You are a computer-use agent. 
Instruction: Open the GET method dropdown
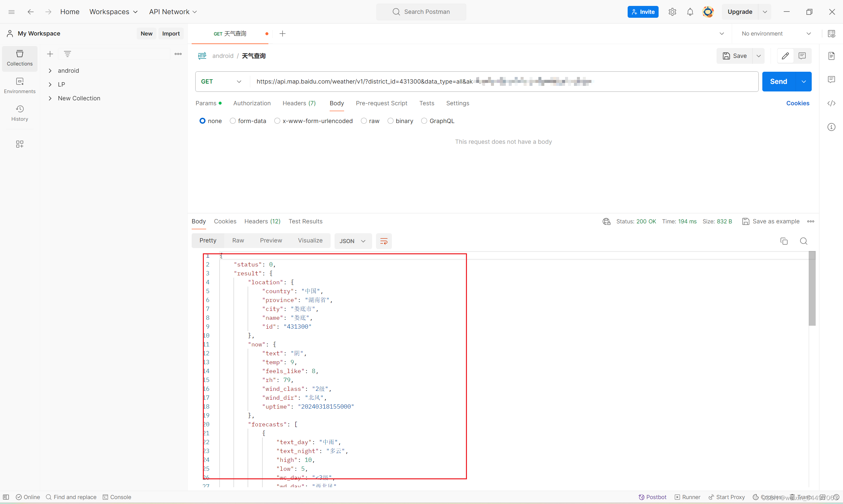[x=221, y=82]
